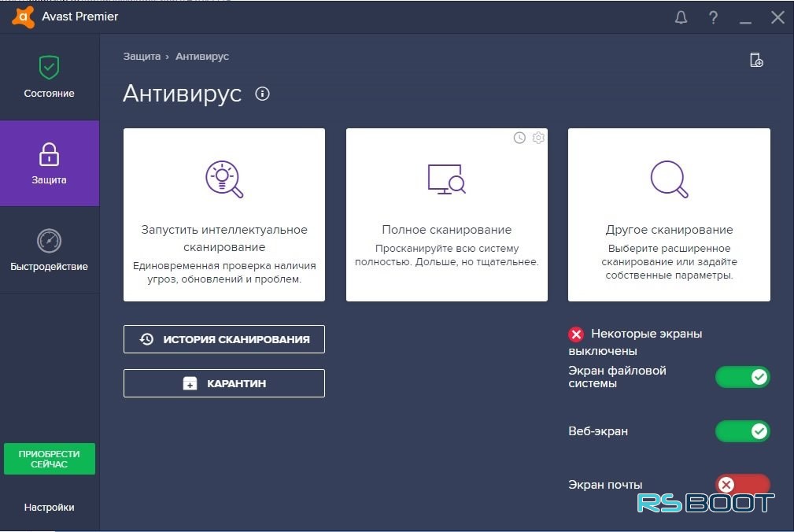The height and width of the screenshot is (532, 794).
Task: Toggle Экран файловой системы switch
Action: 742,377
